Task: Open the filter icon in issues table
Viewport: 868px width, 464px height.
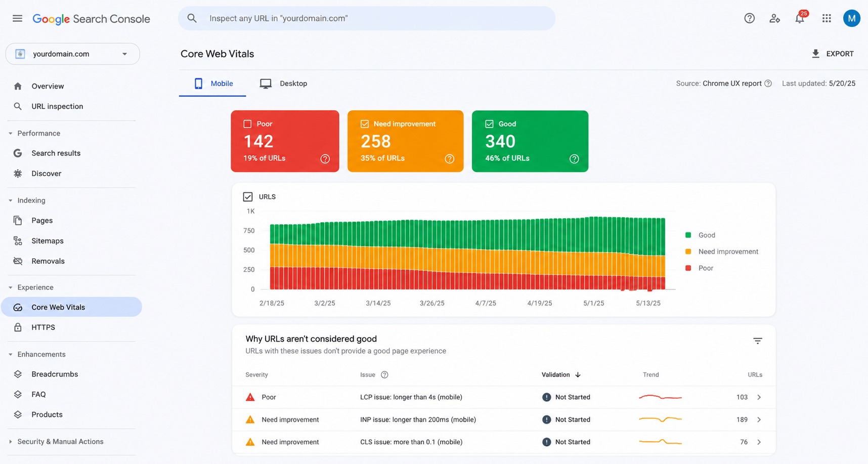Action: point(757,341)
